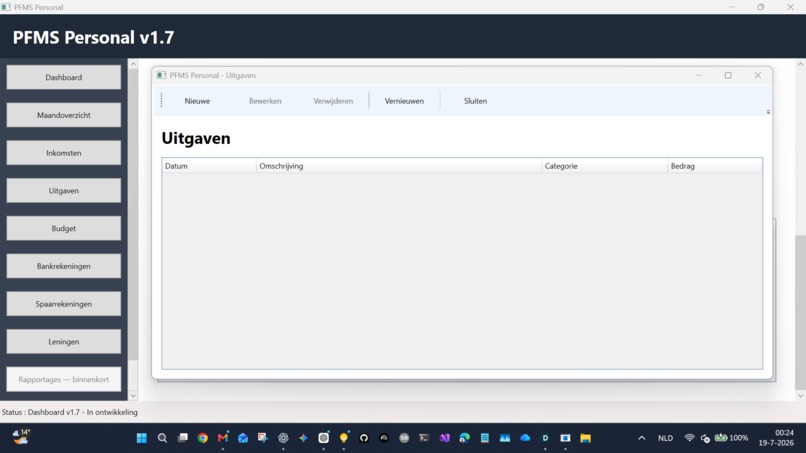Open the battery 100% indicator
This screenshot has width=806, height=453.
[731, 438]
